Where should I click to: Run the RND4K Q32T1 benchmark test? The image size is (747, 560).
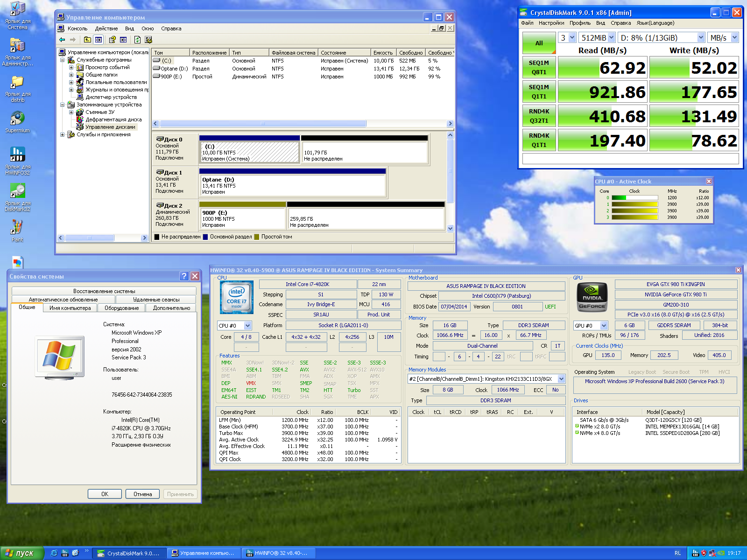(x=539, y=116)
